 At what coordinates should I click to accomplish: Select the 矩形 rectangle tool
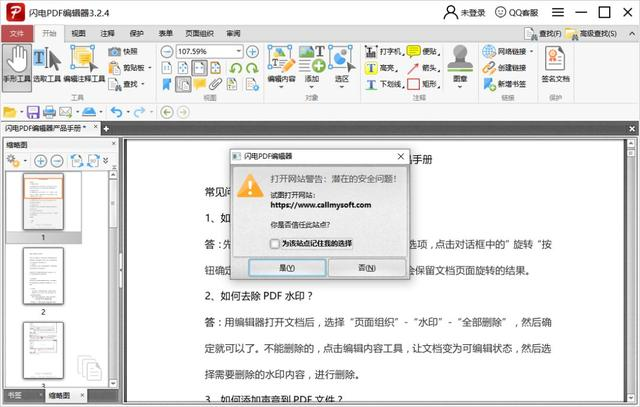coord(423,85)
